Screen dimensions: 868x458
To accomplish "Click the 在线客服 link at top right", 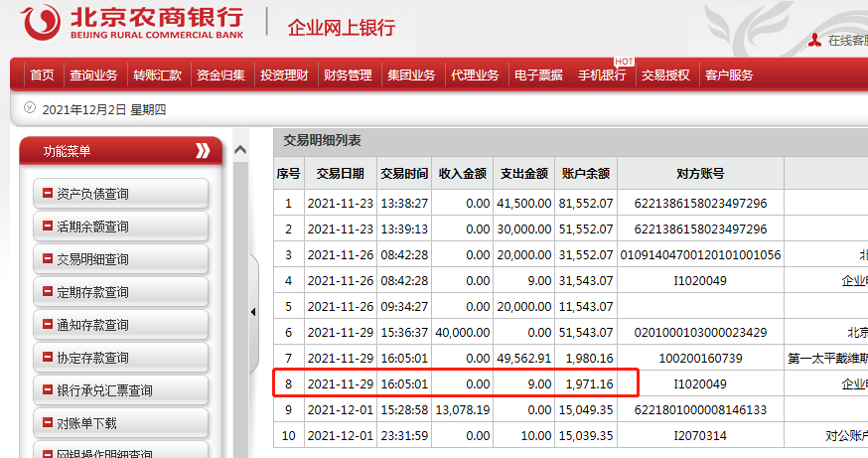I will tap(846, 41).
